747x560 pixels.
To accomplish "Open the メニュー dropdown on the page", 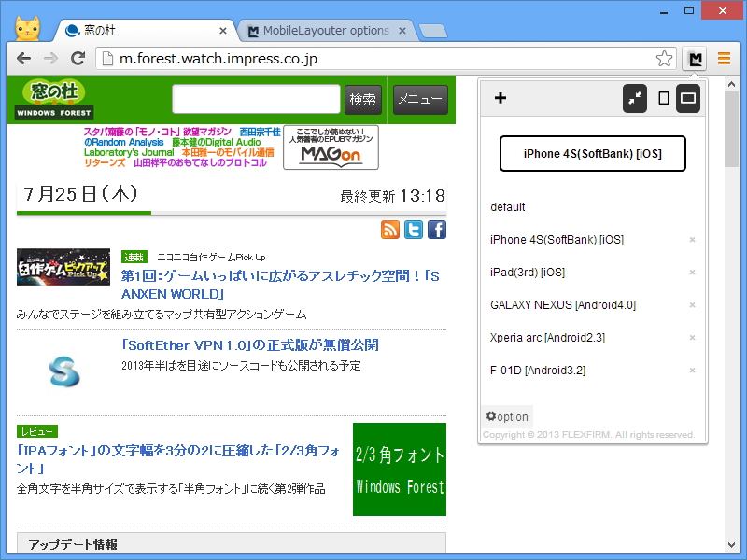I will click(420, 99).
